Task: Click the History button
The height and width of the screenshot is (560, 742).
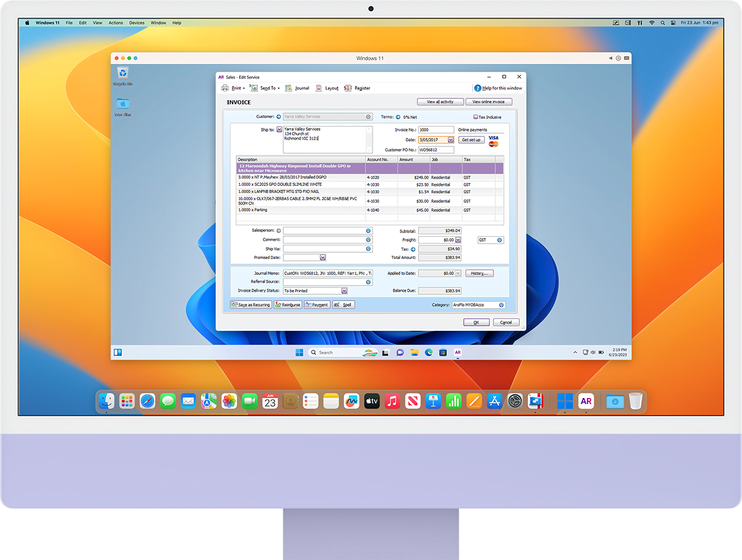Action: (x=480, y=273)
